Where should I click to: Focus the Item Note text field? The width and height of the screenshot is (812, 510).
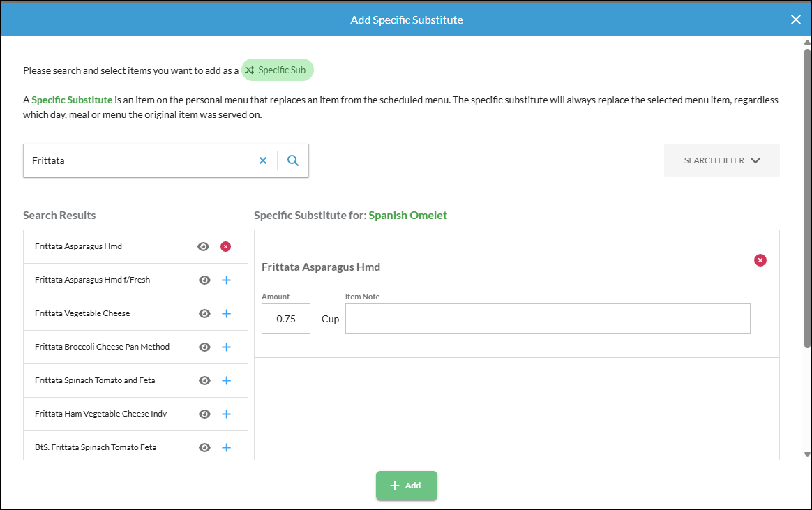click(x=548, y=319)
